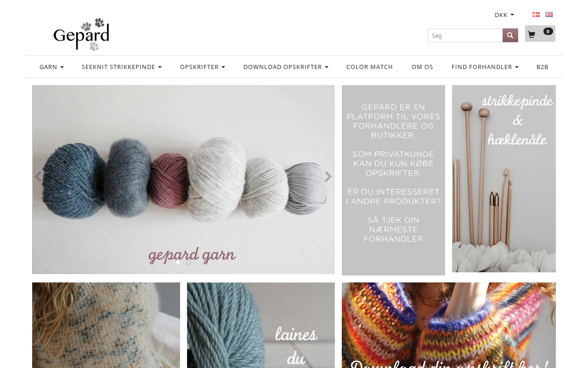This screenshot has height=368, width=588.
Task: Expand the SEEKNIT STRIKKEPINDE menu
Action: tap(122, 67)
